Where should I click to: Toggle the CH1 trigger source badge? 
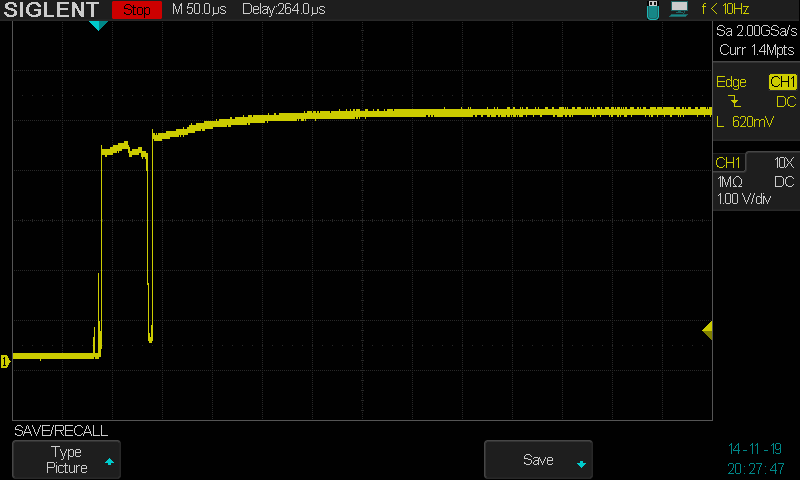click(x=782, y=82)
